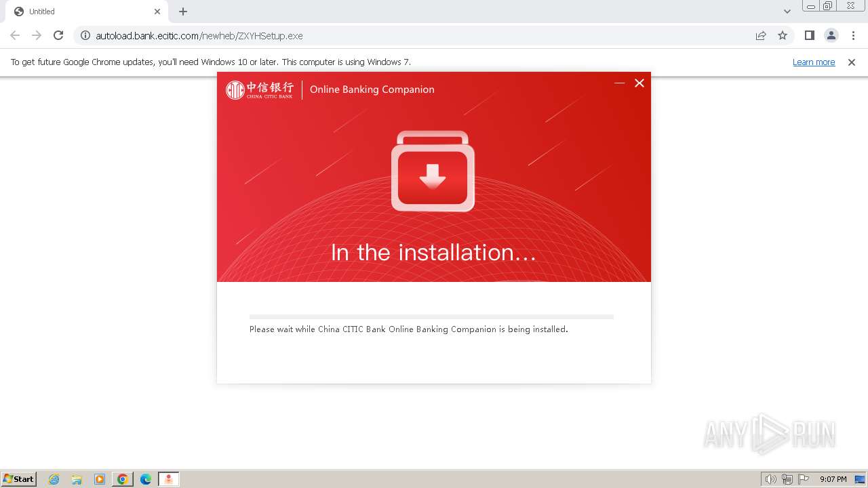
Task: Click the 9:07 PM clock
Action: (833, 479)
